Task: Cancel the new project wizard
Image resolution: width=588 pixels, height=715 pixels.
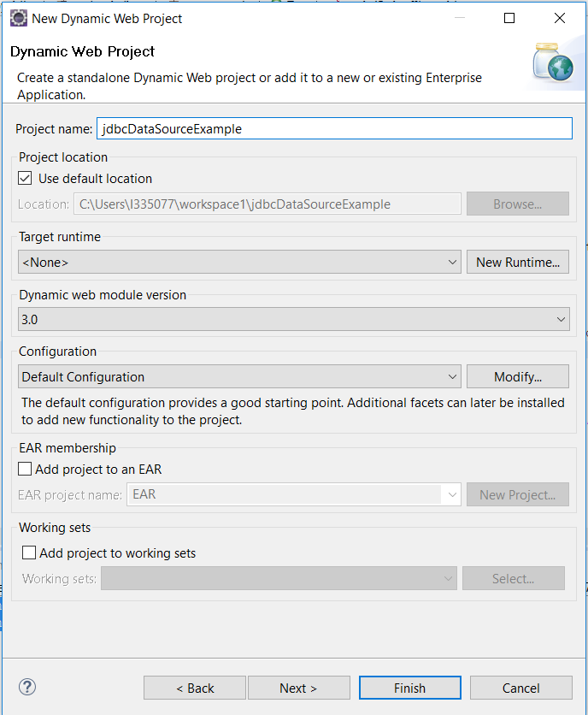Action: point(520,688)
